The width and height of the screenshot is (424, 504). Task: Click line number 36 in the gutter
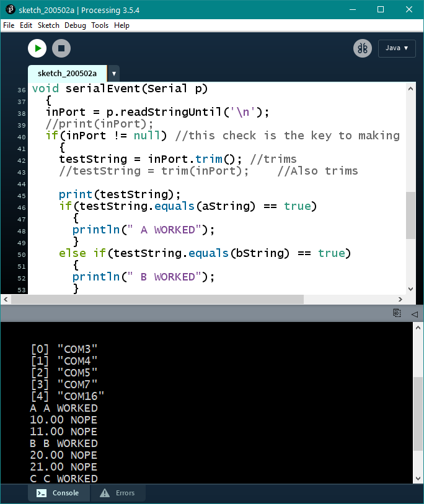pyautogui.click(x=22, y=90)
